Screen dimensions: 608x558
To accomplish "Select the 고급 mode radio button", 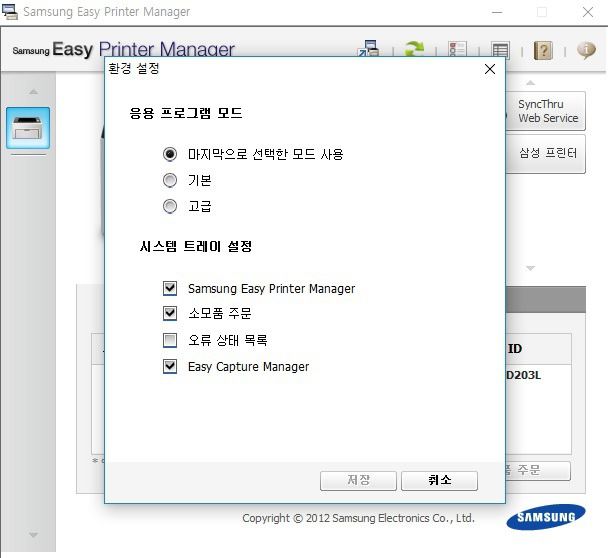I will [170, 206].
